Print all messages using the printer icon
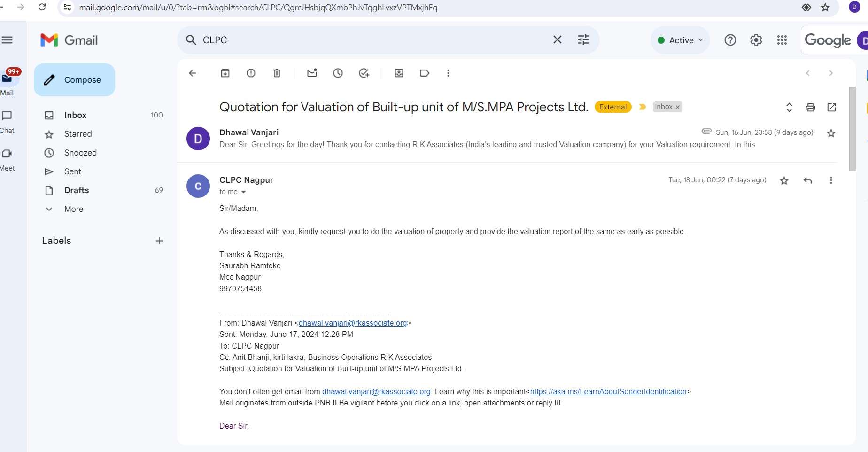The image size is (868, 452). pyautogui.click(x=810, y=108)
